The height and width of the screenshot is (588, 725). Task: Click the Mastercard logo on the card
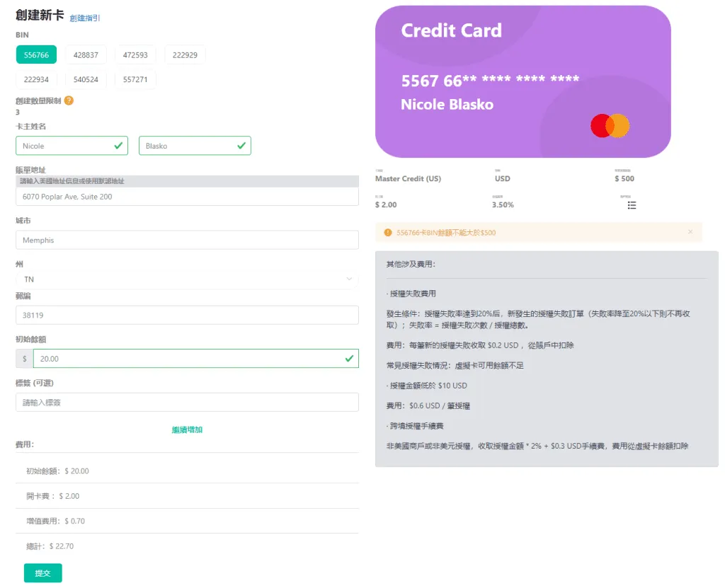[610, 126]
